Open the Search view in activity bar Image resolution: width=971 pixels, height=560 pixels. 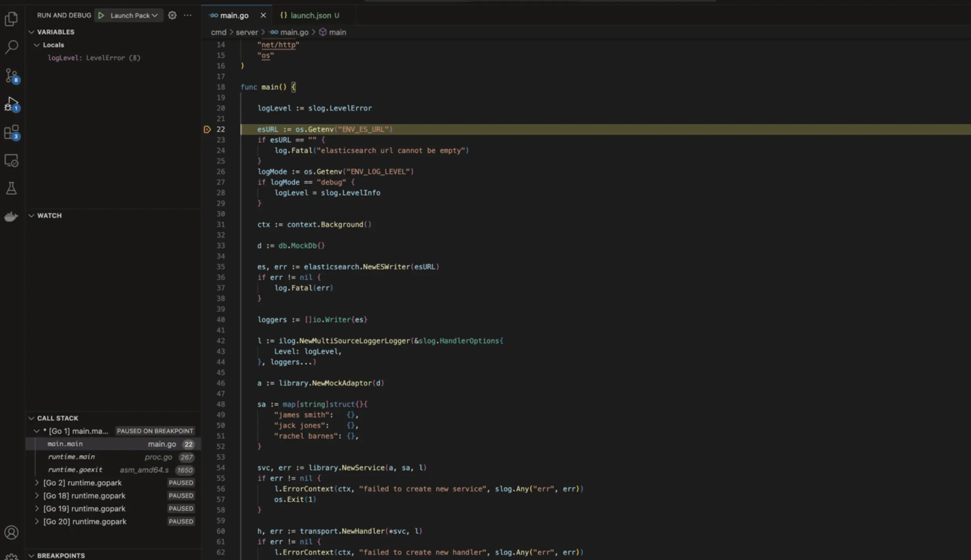pos(11,47)
